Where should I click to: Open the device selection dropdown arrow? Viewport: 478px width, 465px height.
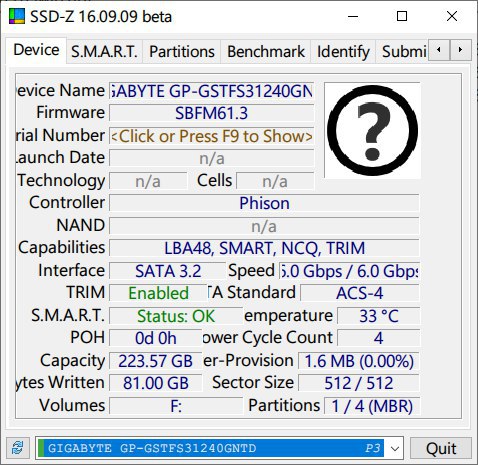(x=395, y=448)
